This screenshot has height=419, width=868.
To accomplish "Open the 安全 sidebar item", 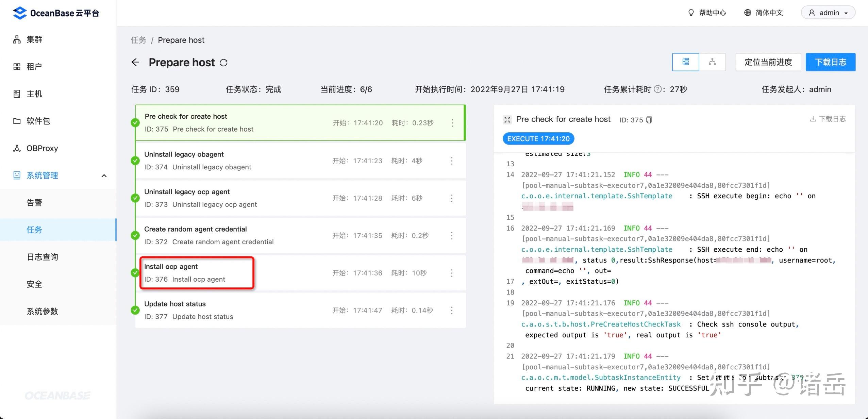I will click(x=34, y=284).
